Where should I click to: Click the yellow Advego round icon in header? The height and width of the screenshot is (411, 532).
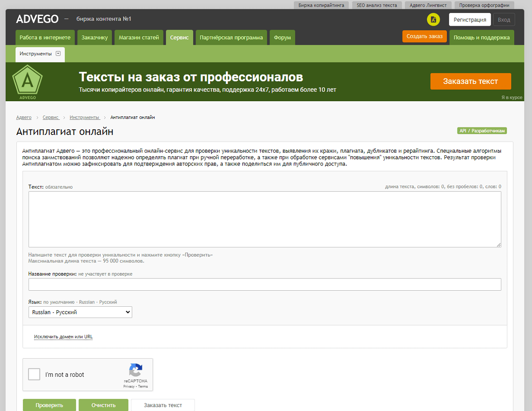[x=433, y=20]
